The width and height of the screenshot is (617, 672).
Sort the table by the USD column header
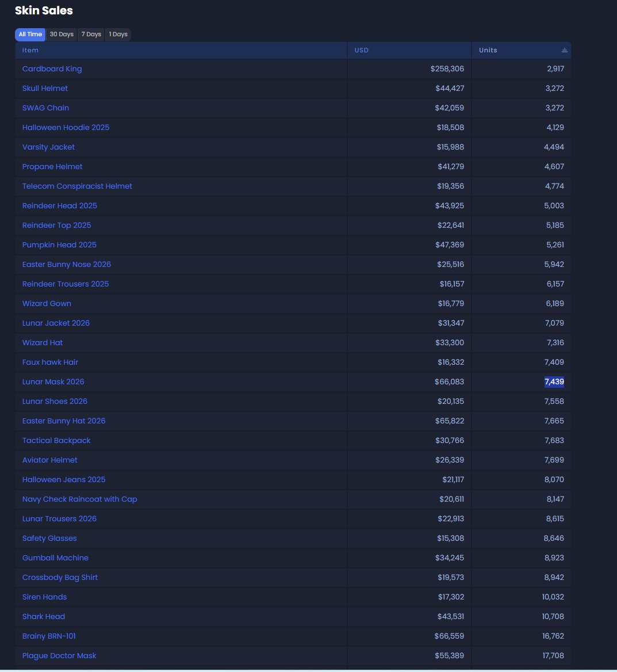(361, 50)
